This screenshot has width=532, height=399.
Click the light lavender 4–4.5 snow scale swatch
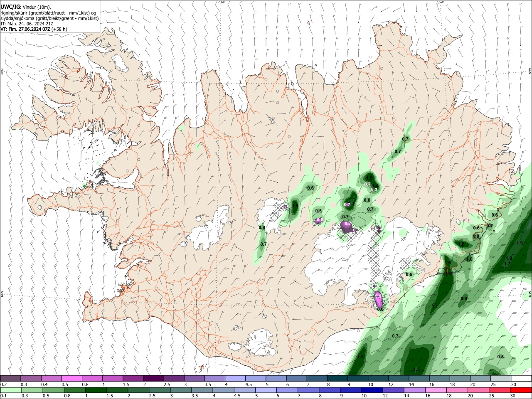tap(234, 378)
